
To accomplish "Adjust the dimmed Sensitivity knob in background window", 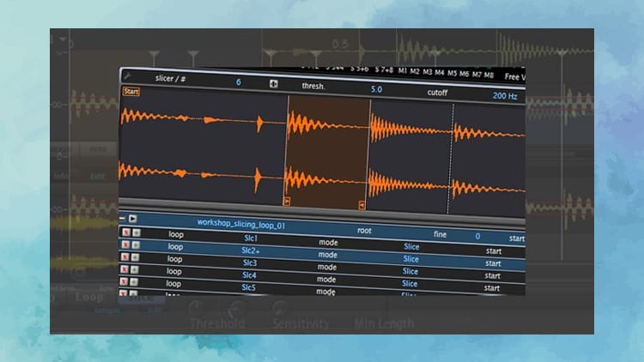I will pos(280,309).
